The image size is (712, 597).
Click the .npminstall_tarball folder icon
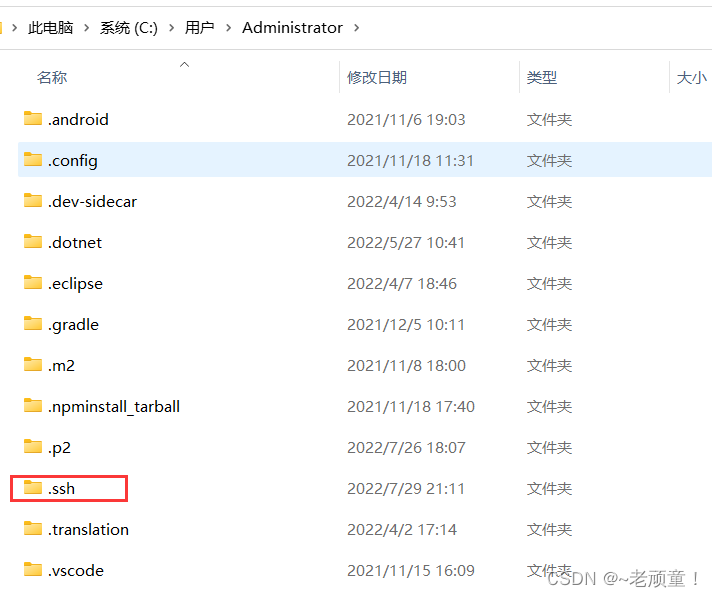pos(33,405)
